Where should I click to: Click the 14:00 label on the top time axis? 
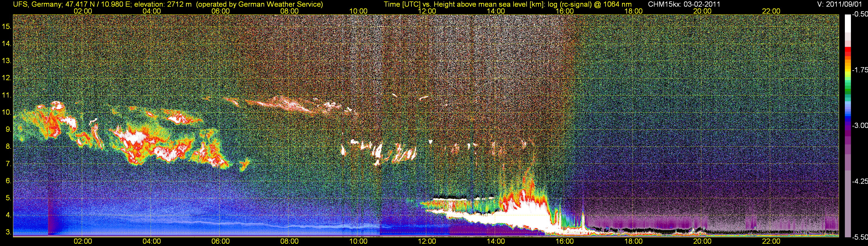(496, 11)
